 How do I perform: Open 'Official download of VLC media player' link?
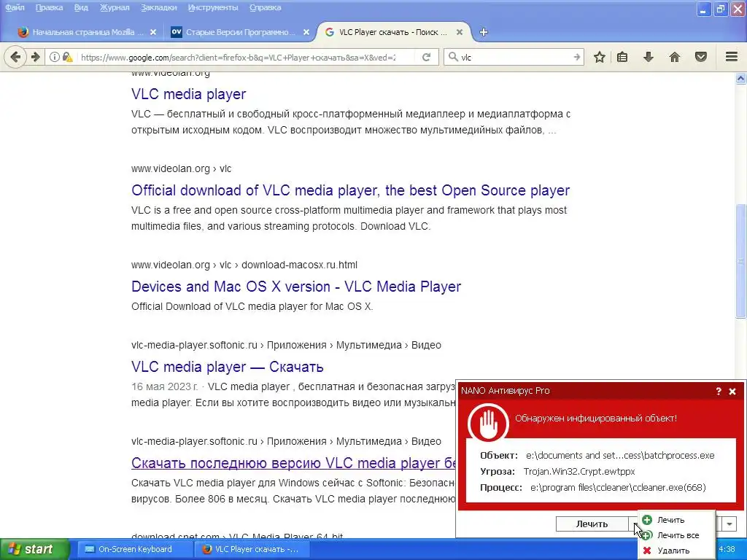point(351,190)
